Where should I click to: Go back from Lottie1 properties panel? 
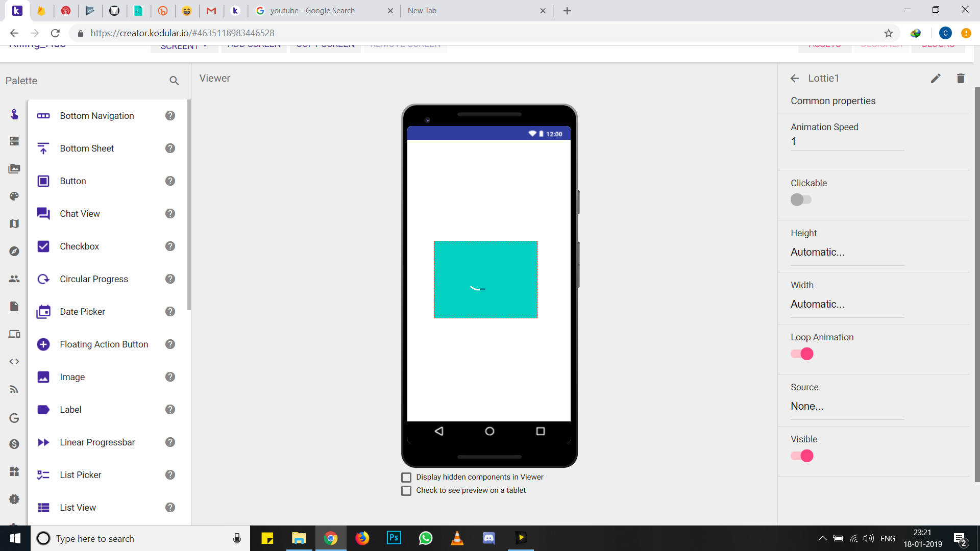coord(795,78)
